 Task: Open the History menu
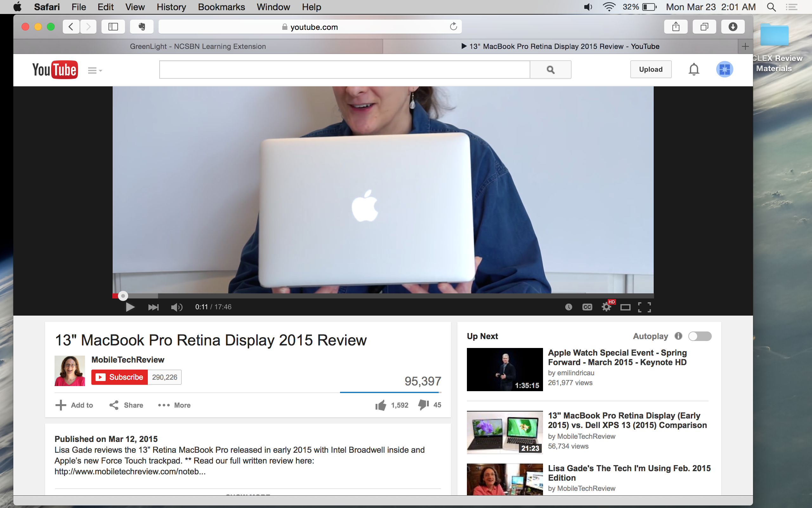point(171,7)
